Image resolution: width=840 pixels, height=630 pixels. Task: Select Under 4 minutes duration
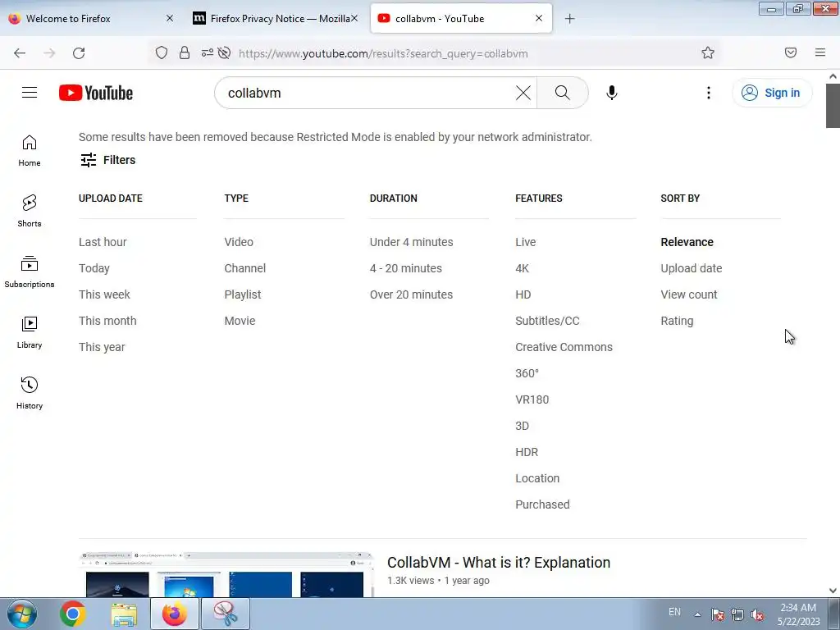click(412, 242)
